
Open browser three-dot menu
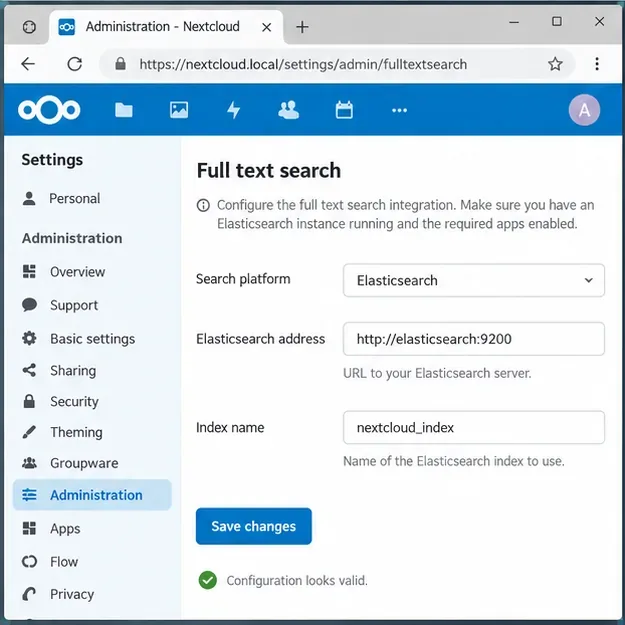[x=597, y=64]
